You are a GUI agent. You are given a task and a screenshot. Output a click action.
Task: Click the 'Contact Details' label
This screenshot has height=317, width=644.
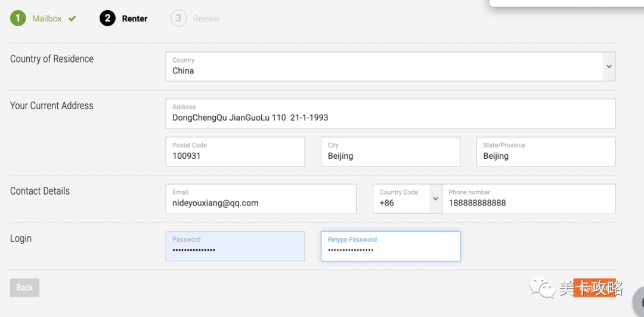[x=40, y=191]
